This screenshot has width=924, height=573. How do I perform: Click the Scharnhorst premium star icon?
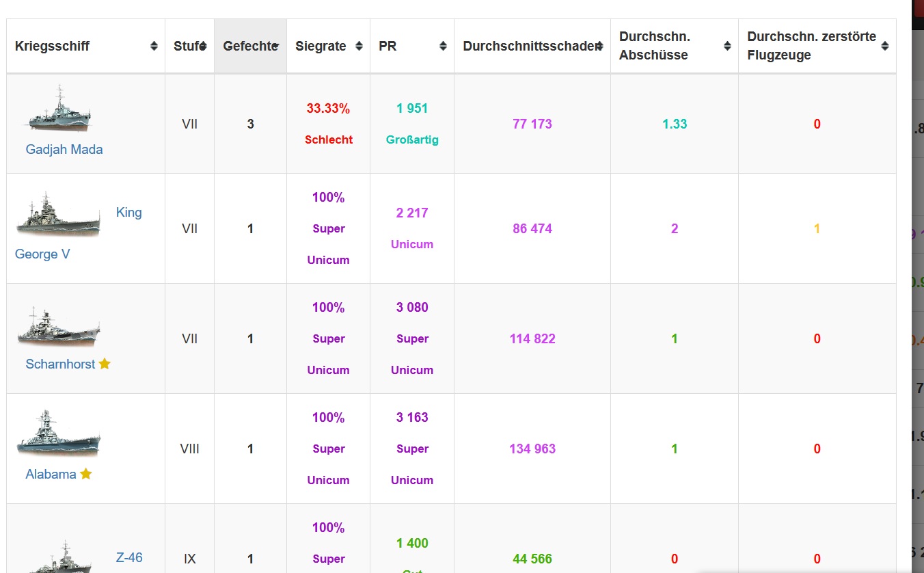(105, 364)
